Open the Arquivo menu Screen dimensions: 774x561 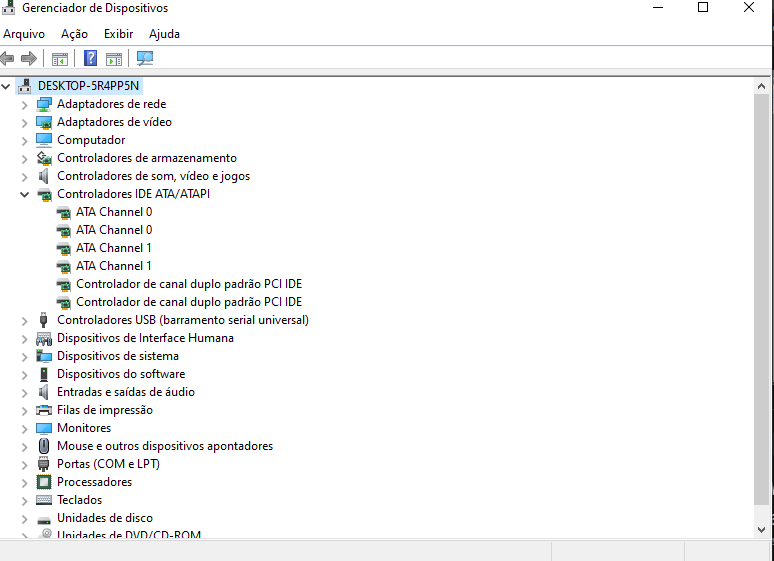tap(24, 34)
